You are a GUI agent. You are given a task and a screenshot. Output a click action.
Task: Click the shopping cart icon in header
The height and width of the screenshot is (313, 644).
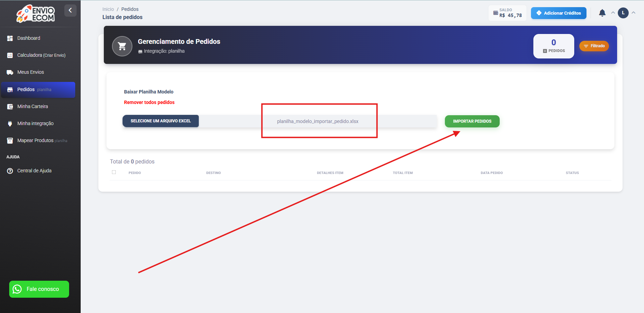(122, 46)
